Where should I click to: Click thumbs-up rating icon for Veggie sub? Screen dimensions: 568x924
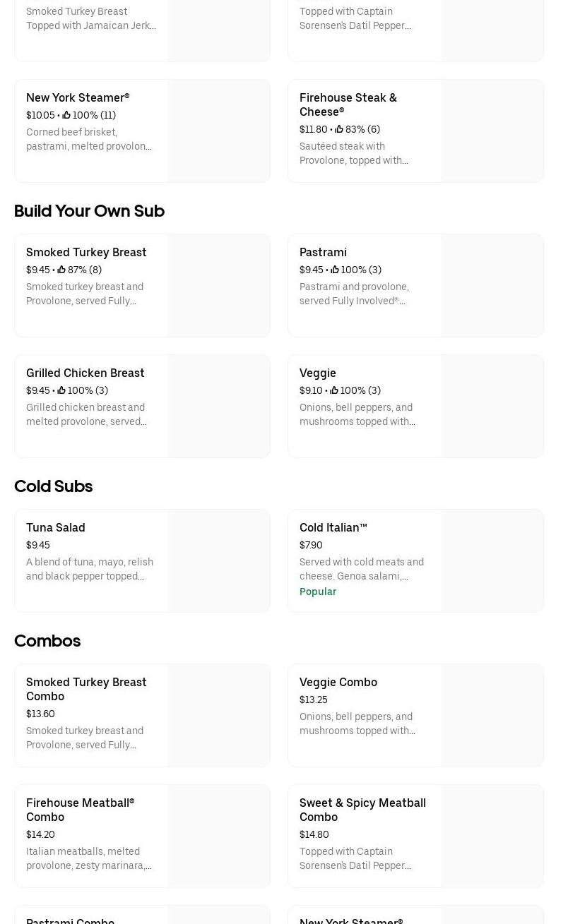coord(334,390)
